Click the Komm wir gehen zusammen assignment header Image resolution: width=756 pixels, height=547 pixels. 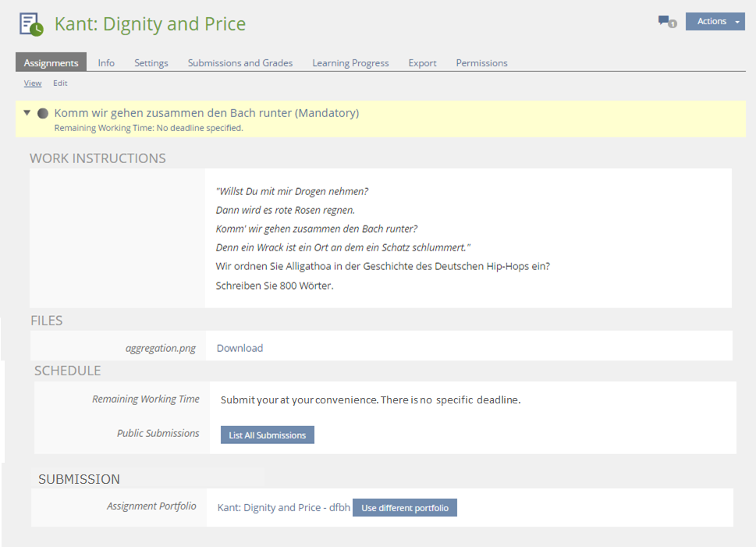[206, 113]
